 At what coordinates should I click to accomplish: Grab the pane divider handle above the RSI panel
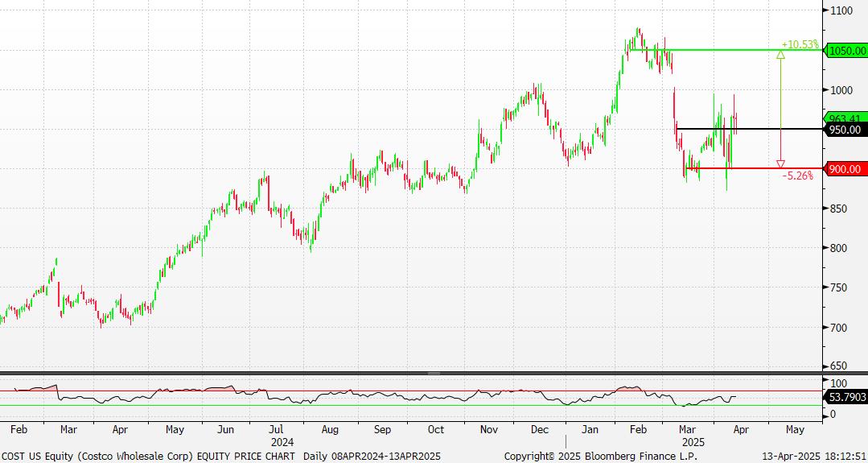tap(434, 374)
